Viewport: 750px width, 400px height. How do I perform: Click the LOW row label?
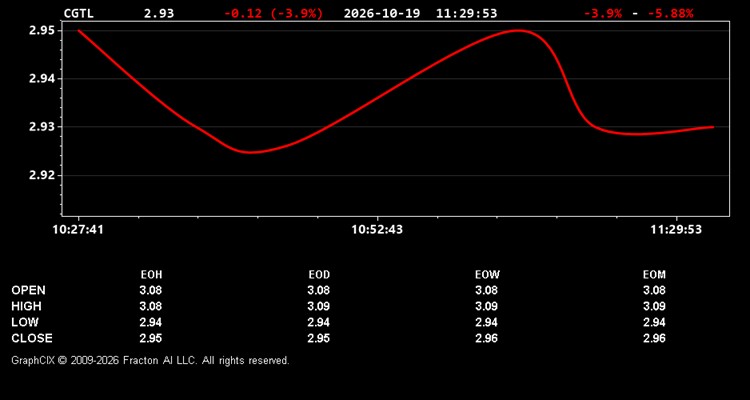point(25,322)
